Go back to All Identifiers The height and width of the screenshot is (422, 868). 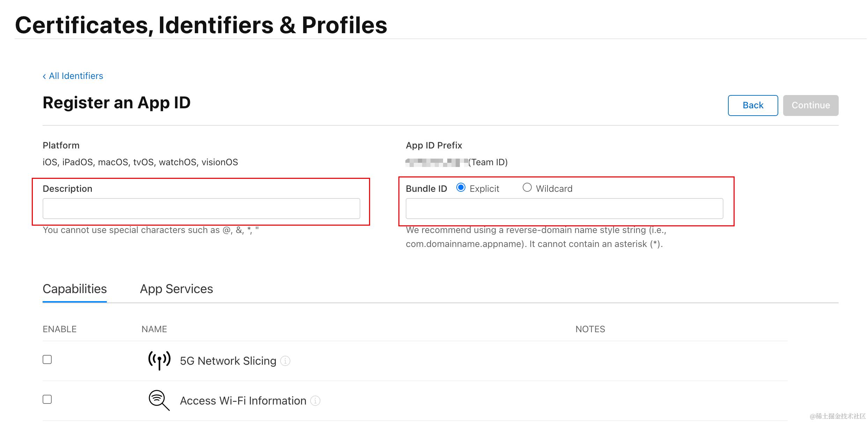click(x=73, y=76)
